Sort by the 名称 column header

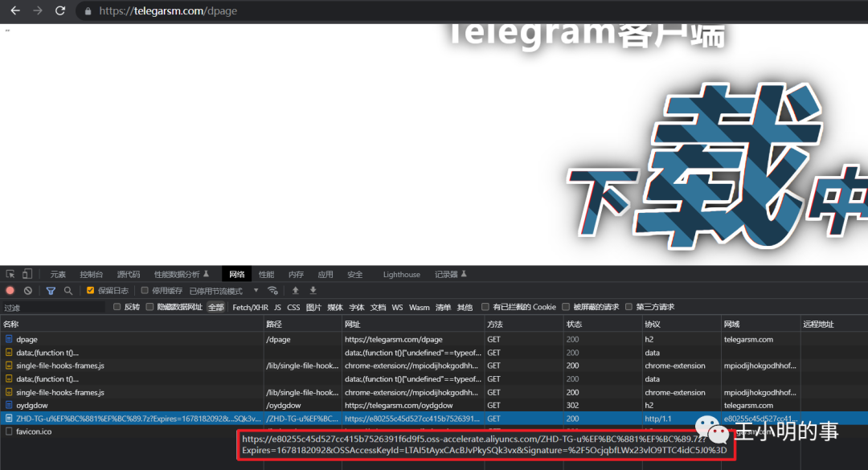[x=132, y=324]
